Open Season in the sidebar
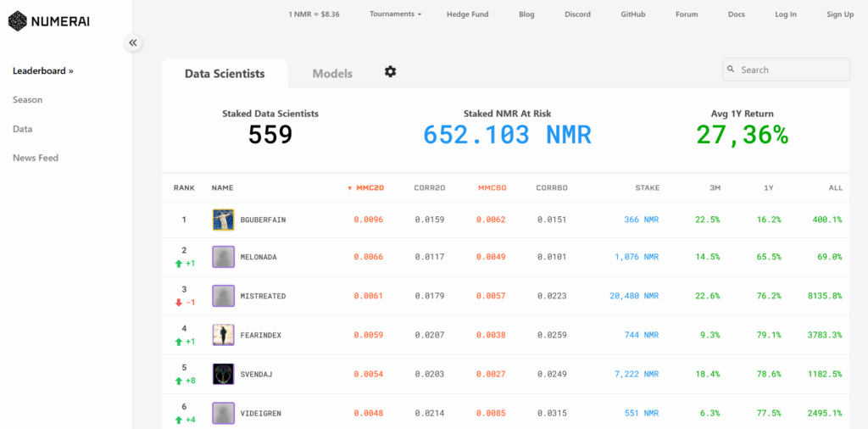Viewport: 868px width, 429px height. pos(27,100)
